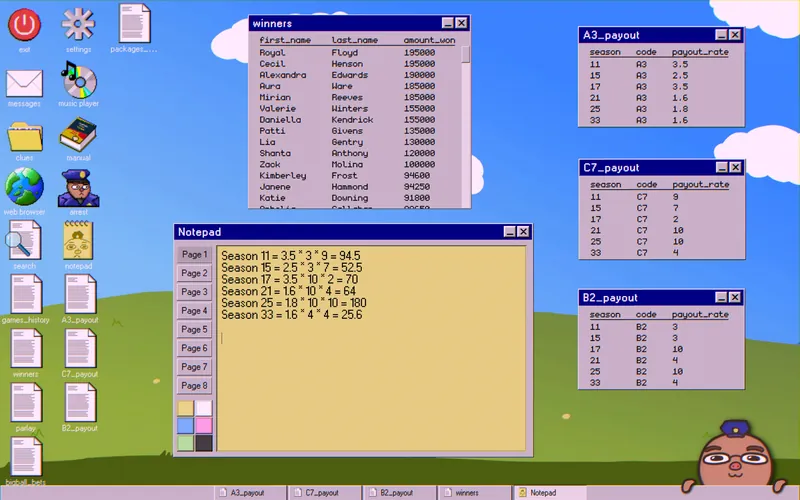800x500 pixels.
Task: Click season 21 row in B2_payout
Action: (x=661, y=361)
